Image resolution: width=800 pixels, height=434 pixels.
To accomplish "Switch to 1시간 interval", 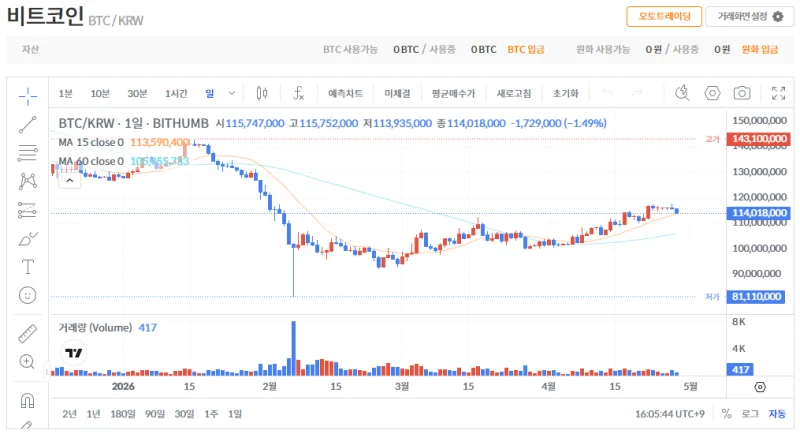I will click(x=176, y=93).
